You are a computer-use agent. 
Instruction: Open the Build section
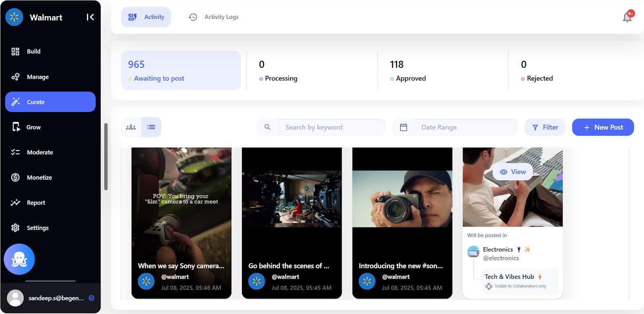pyautogui.click(x=50, y=51)
